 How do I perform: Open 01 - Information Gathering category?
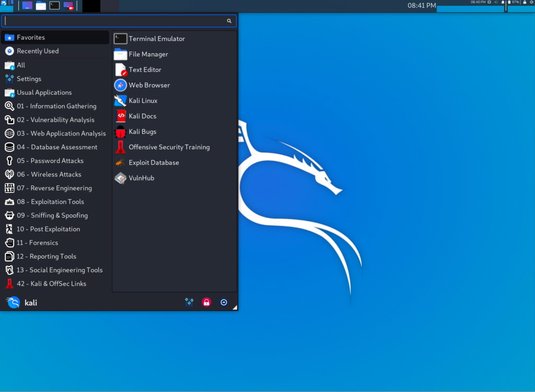55,106
